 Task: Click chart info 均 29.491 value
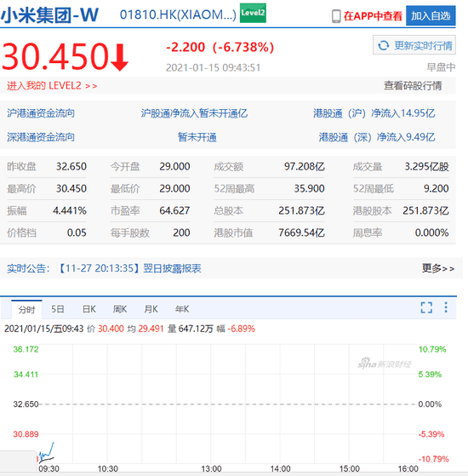pos(151,329)
